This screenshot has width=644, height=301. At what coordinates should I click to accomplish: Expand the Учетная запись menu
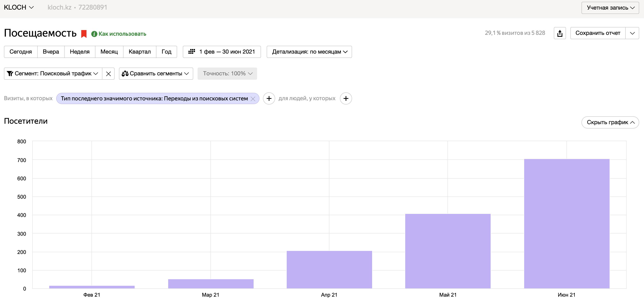(x=610, y=8)
